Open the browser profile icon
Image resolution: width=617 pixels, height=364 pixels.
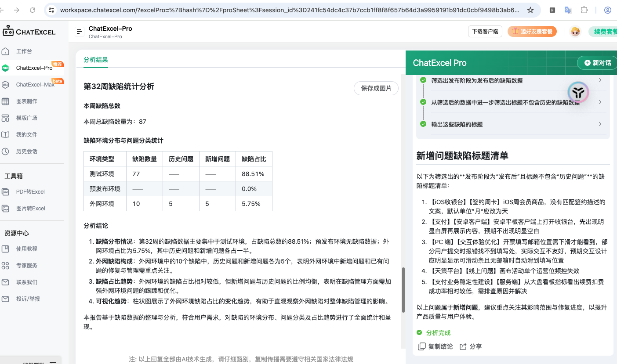click(608, 10)
